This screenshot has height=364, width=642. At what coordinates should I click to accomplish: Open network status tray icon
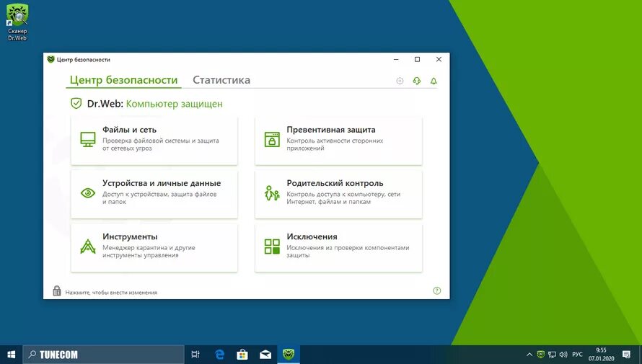tap(552, 355)
